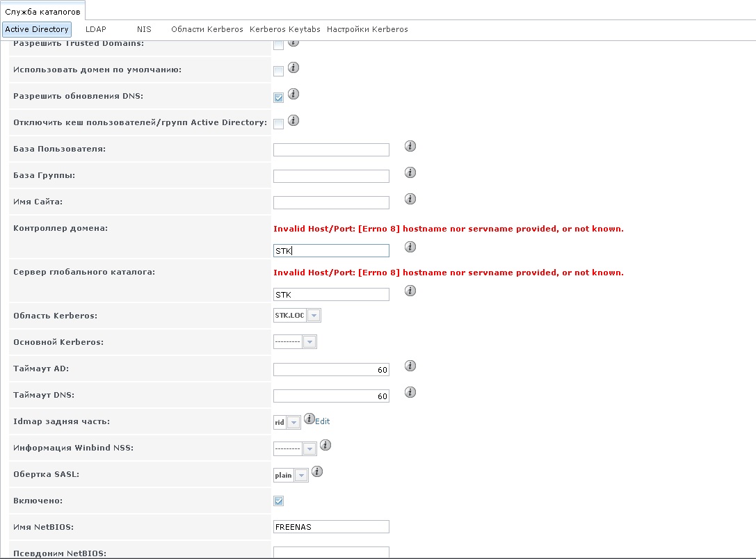
Task: Click info icon beside Имя Сайта field
Action: 410,199
